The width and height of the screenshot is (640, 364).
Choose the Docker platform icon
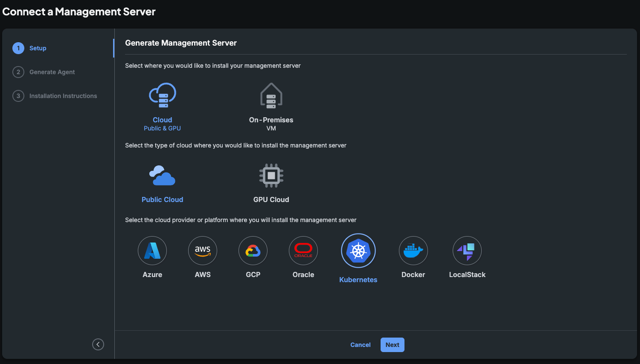(x=413, y=251)
